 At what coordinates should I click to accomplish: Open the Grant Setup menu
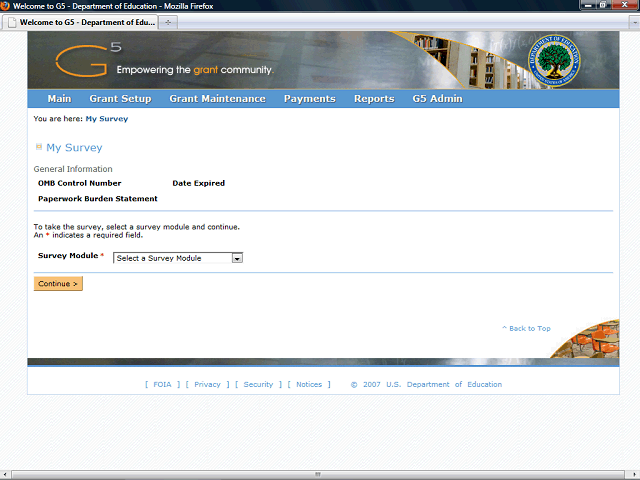pos(120,99)
